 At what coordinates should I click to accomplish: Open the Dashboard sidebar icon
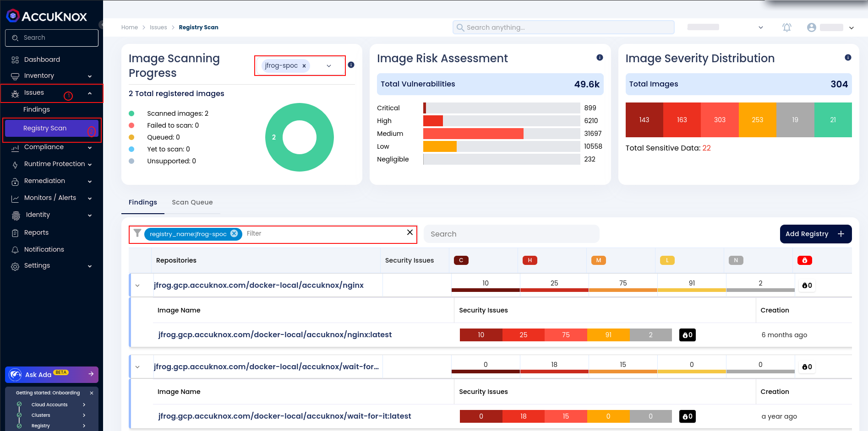[x=15, y=60]
